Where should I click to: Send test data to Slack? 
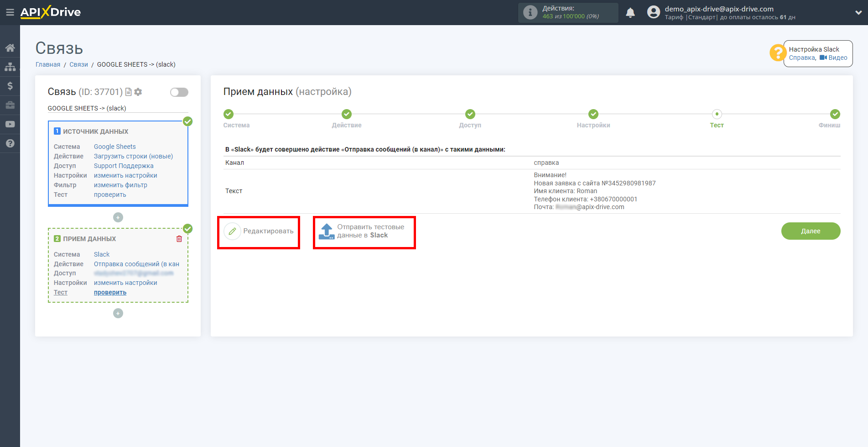pos(362,231)
